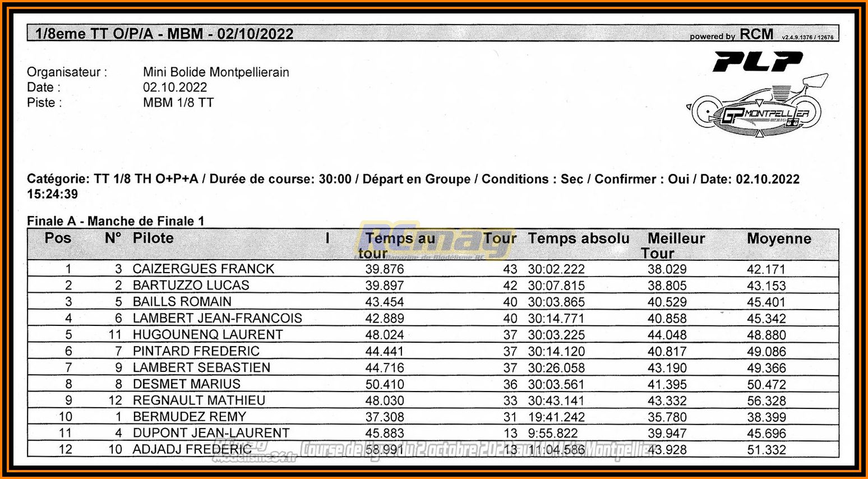Click lap time '37.308'

385,417
